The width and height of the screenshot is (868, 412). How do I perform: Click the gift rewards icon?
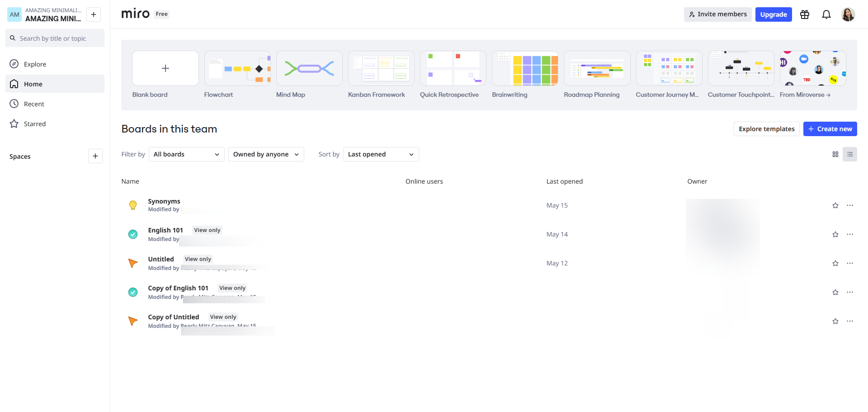(805, 14)
